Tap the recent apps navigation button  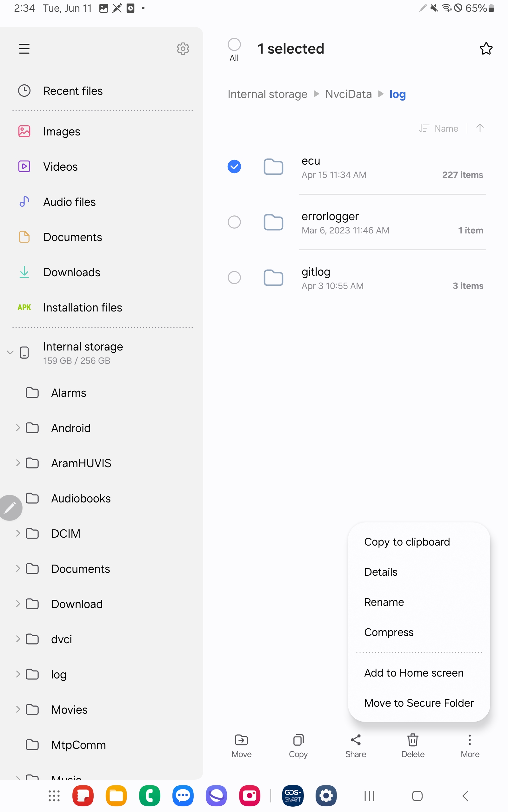(x=369, y=796)
